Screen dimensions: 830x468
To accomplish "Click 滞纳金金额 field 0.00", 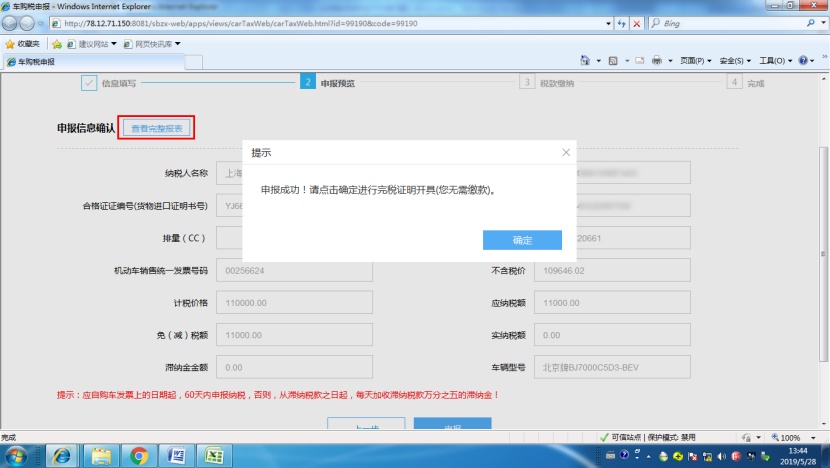I will (294, 367).
